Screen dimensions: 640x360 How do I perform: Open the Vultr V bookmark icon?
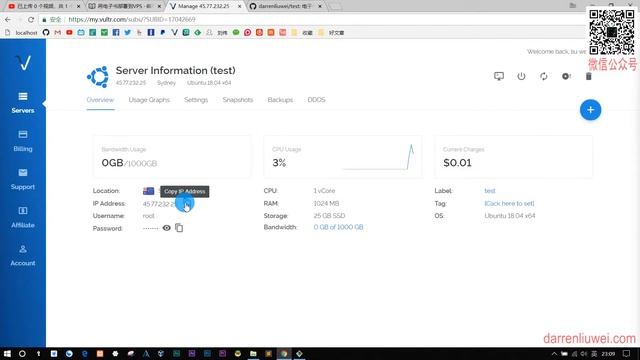(174, 32)
